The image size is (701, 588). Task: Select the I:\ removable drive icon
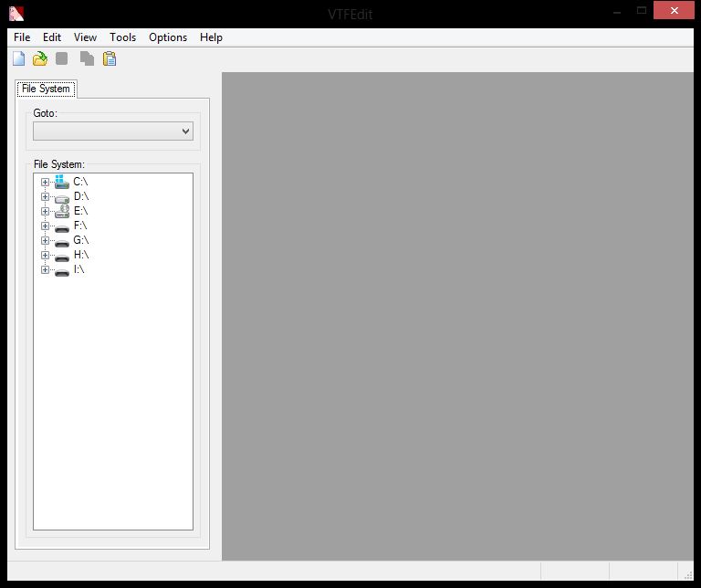click(62, 272)
